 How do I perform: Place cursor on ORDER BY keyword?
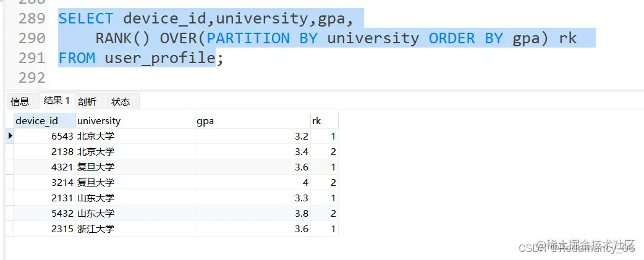466,38
